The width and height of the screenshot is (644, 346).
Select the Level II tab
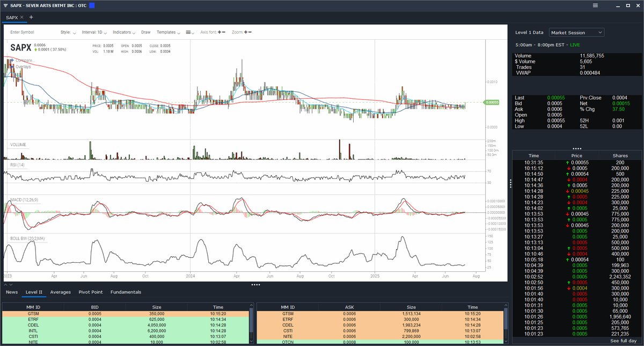tap(34, 292)
